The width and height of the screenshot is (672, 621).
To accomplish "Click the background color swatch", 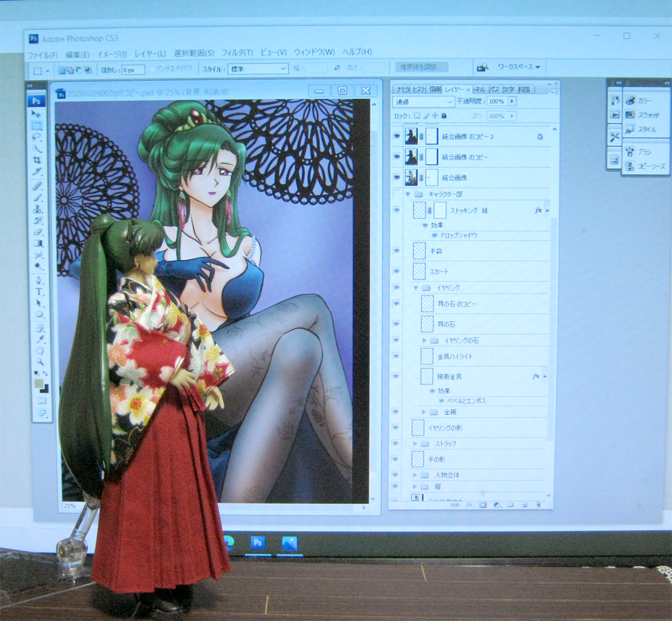I will coord(44,388).
